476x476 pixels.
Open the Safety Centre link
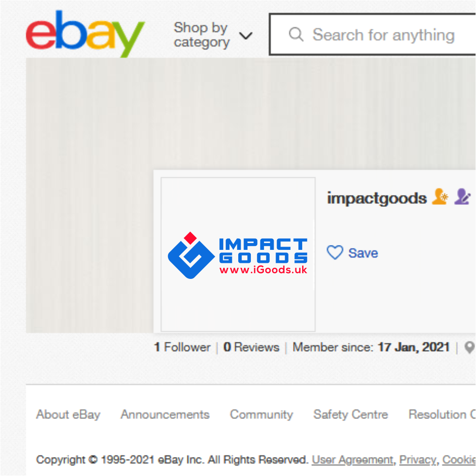pyautogui.click(x=351, y=415)
